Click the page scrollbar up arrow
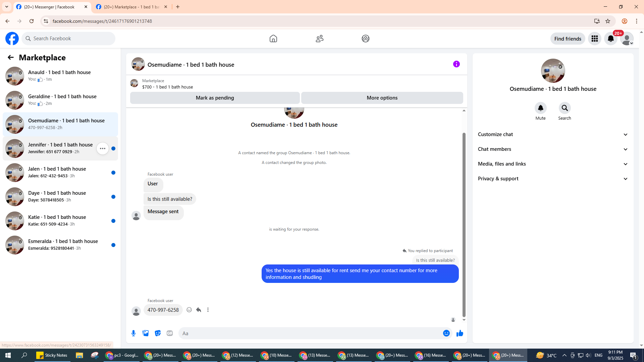 (641, 32)
